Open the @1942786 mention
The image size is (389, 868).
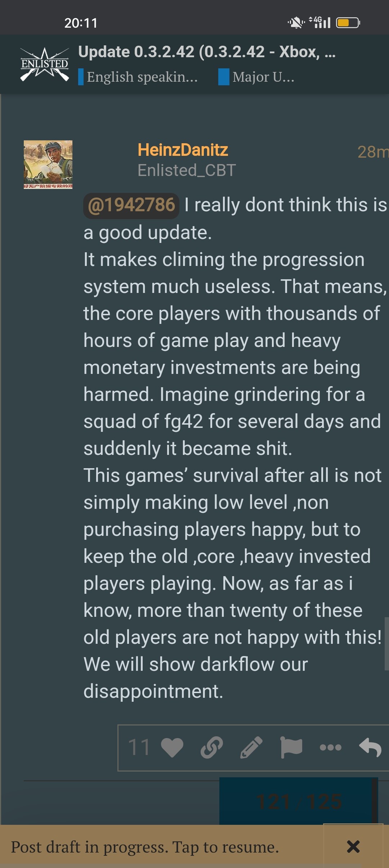click(131, 205)
